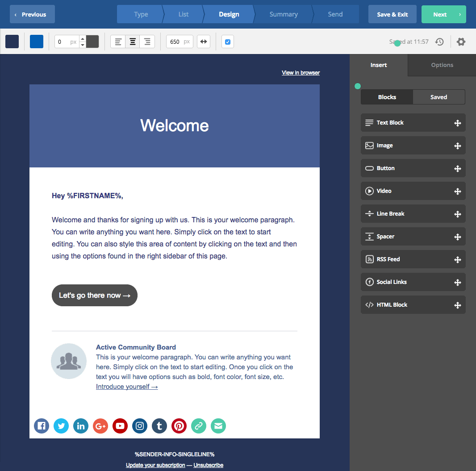Open the dark navy background color swatch
Screen dimensions: 476x471
tap(12, 42)
